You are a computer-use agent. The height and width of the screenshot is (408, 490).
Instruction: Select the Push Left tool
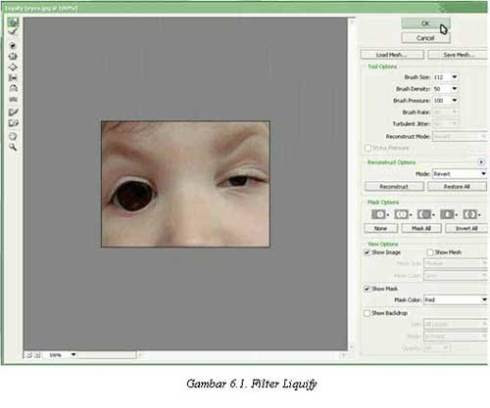pyautogui.click(x=13, y=78)
